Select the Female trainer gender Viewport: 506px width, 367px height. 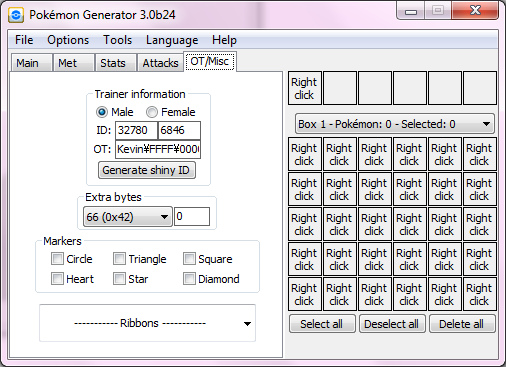tap(171, 112)
